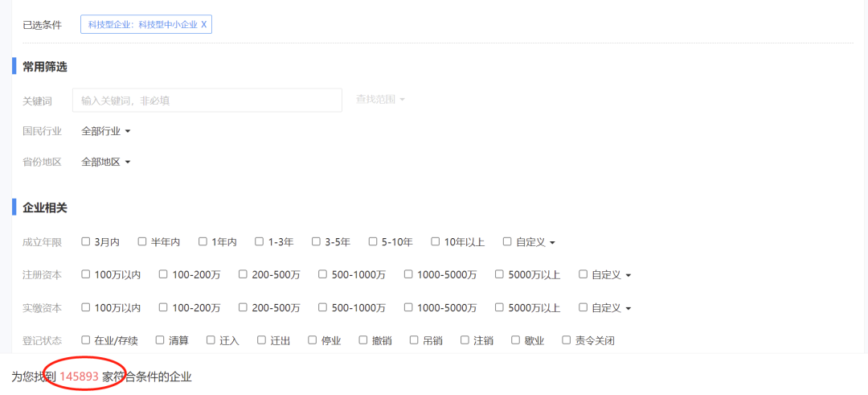Check 实缴资本 100万以内 option
Screen dimensions: 868x395
click(86, 307)
